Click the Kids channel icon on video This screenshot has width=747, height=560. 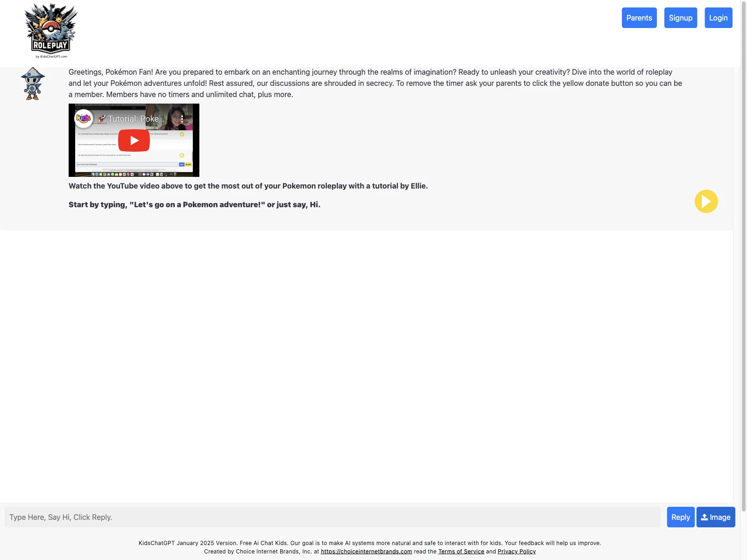(x=84, y=118)
